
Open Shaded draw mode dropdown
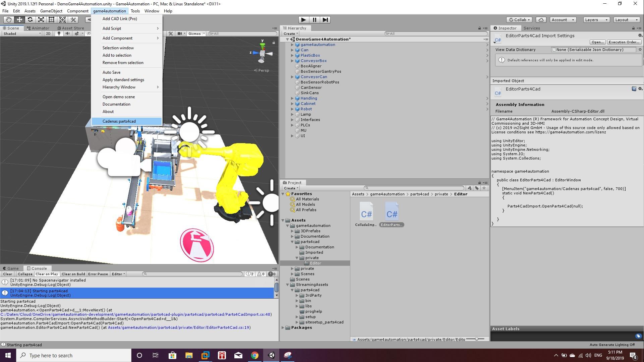coord(22,34)
